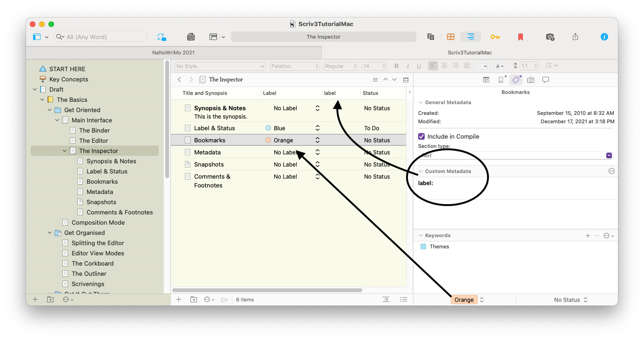Toggle Include in Compile checkbox

pos(421,136)
